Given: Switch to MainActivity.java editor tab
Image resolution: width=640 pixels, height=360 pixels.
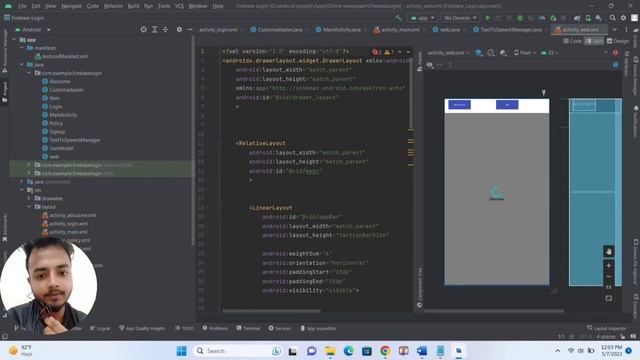Looking at the screenshot, I should [x=338, y=30].
